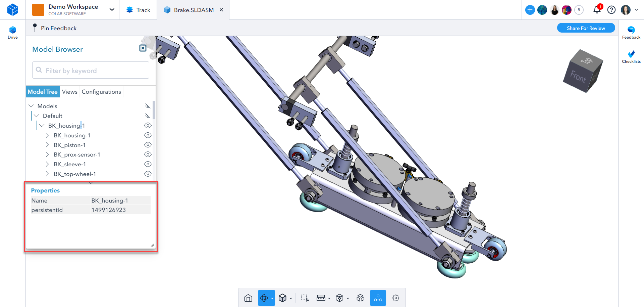Open the Checklists panel

[631, 57]
